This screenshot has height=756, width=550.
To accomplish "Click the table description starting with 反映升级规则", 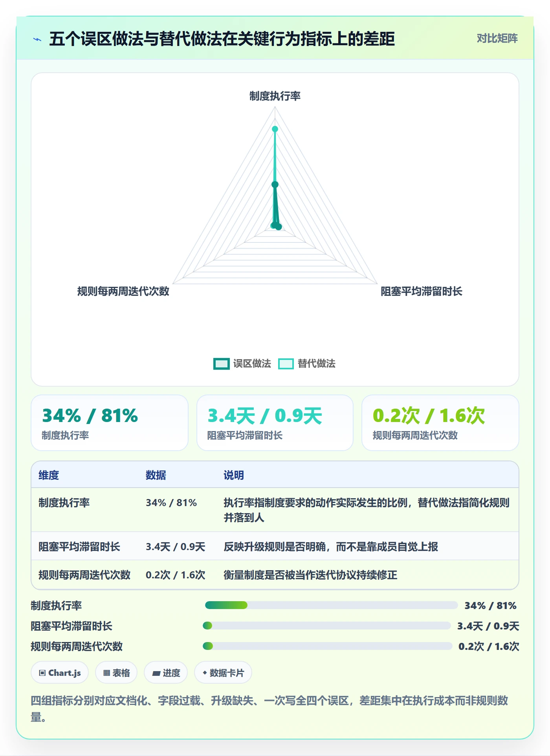I will click(331, 547).
